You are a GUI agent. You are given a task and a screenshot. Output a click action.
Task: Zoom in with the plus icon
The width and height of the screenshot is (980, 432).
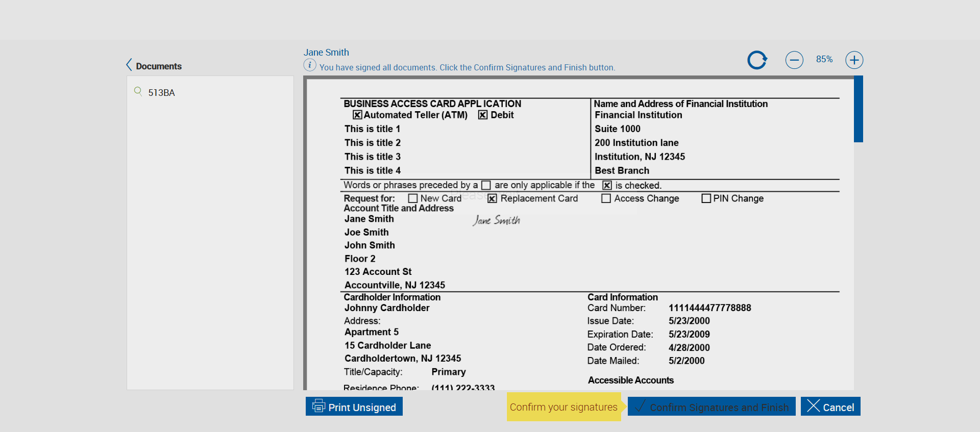click(854, 60)
